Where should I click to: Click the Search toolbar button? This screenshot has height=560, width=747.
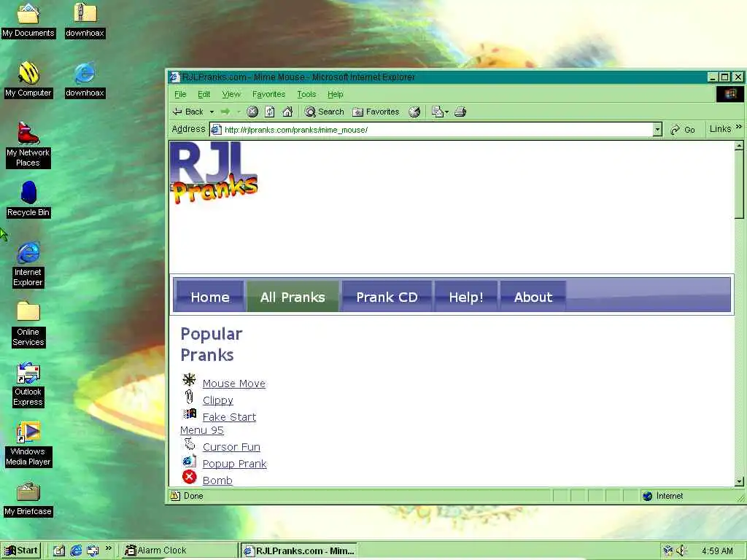click(x=324, y=112)
